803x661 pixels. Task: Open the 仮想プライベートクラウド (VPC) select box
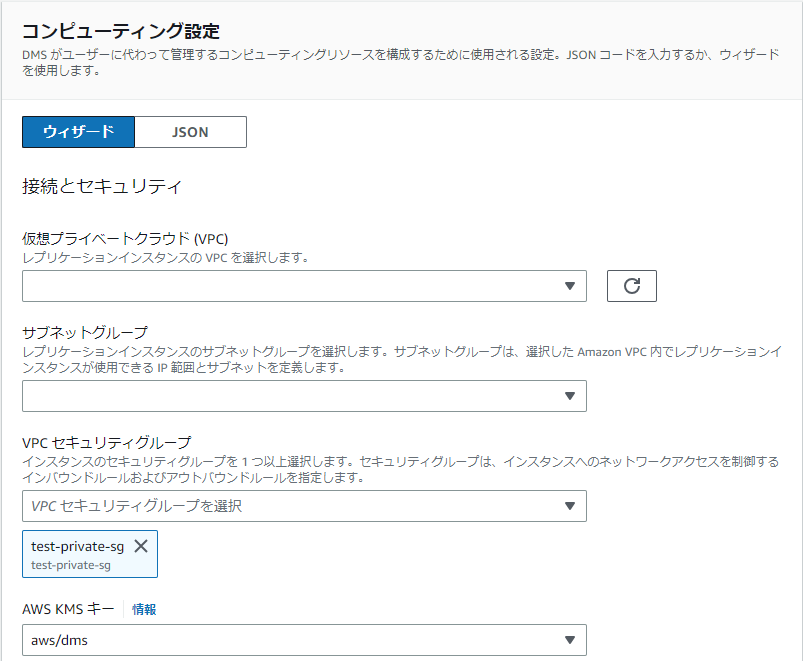coord(304,286)
